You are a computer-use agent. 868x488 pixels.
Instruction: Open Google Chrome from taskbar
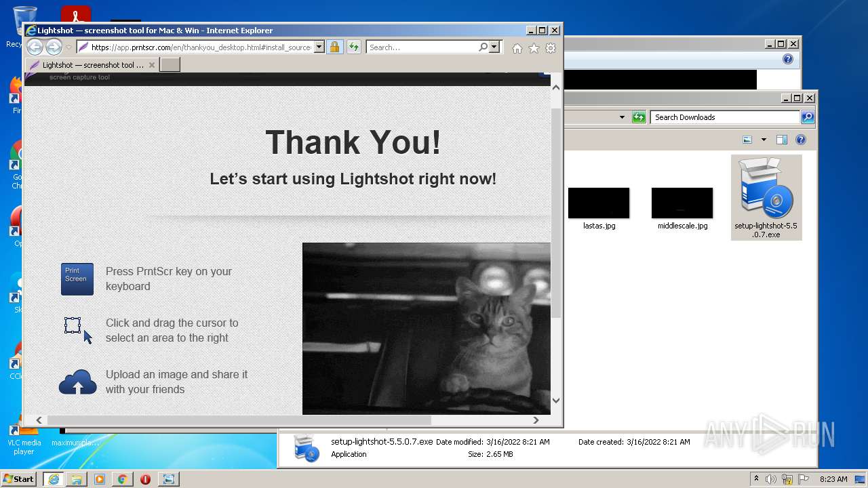coord(122,479)
